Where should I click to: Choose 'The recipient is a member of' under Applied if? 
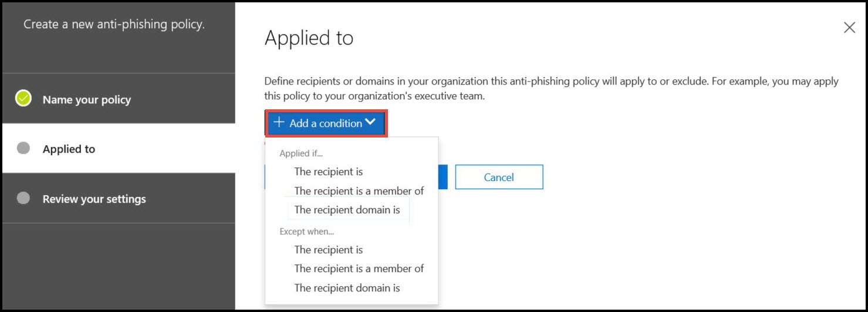pos(359,190)
